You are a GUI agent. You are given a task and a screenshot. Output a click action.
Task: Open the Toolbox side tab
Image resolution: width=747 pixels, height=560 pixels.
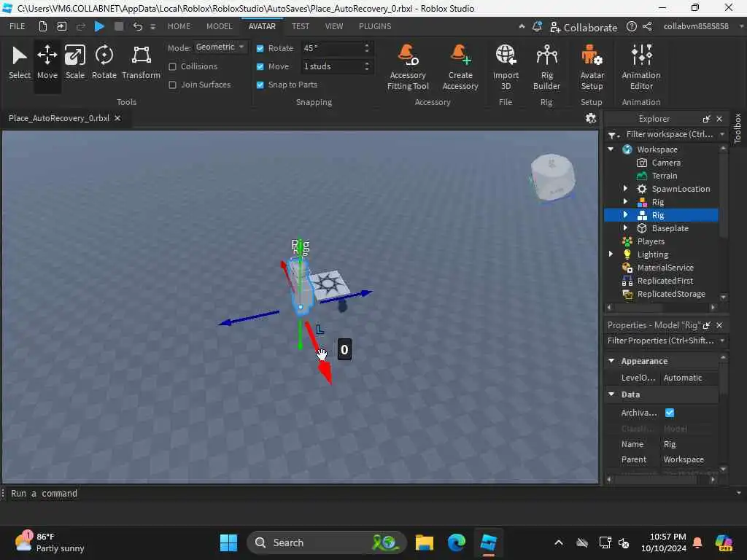[x=738, y=128]
